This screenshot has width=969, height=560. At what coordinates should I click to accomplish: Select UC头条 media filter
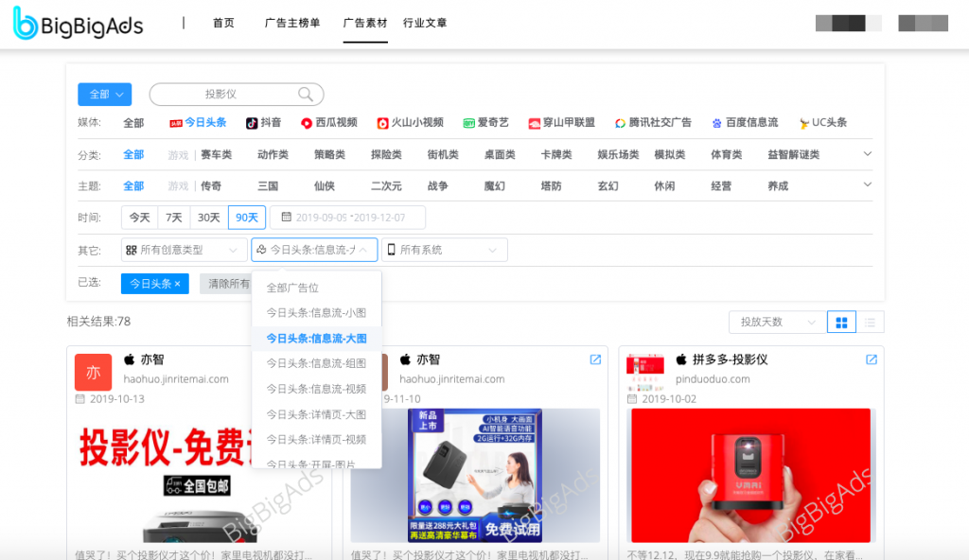tap(822, 122)
